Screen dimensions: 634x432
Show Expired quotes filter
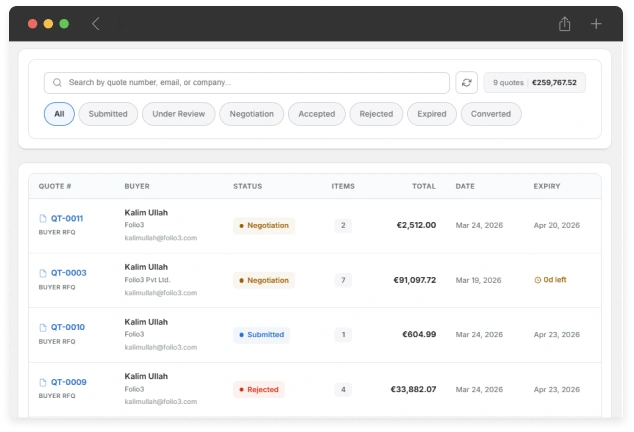[x=432, y=114]
